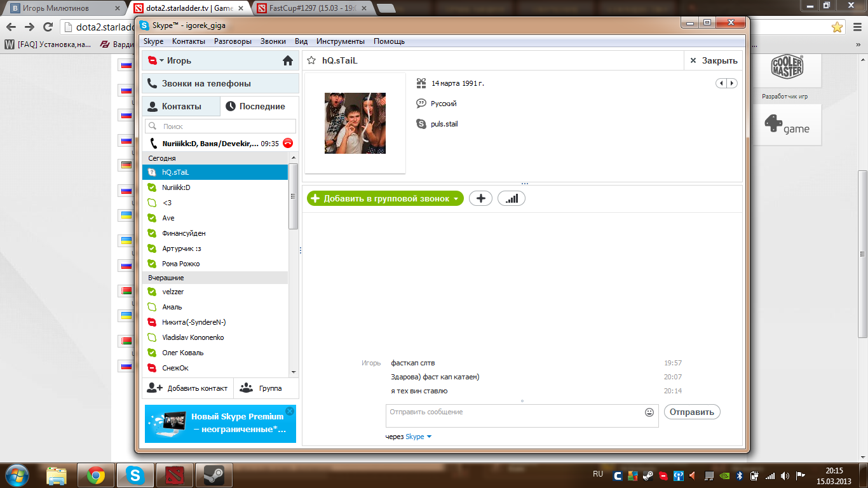Open the Контакты menu

pos(189,41)
